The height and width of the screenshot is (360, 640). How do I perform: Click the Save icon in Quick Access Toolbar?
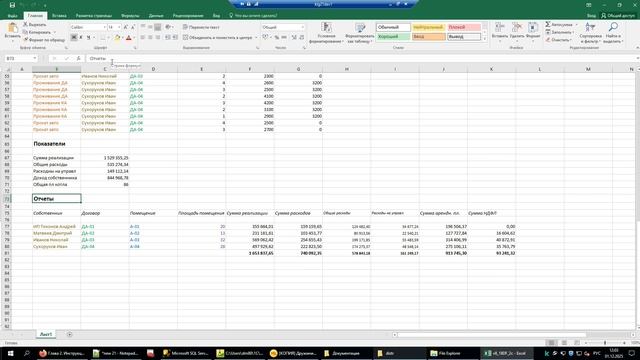point(12,5)
